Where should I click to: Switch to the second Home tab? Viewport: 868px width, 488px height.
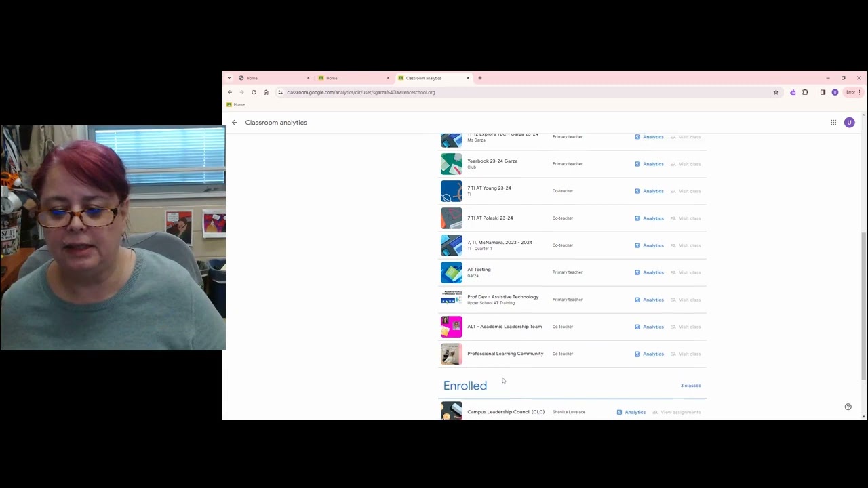(x=353, y=78)
